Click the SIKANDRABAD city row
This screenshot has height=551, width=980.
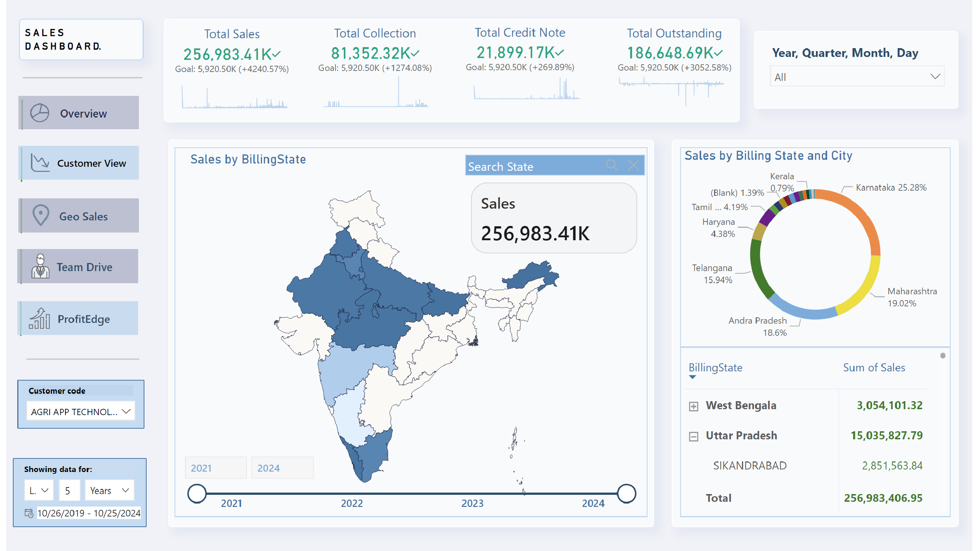click(750, 465)
